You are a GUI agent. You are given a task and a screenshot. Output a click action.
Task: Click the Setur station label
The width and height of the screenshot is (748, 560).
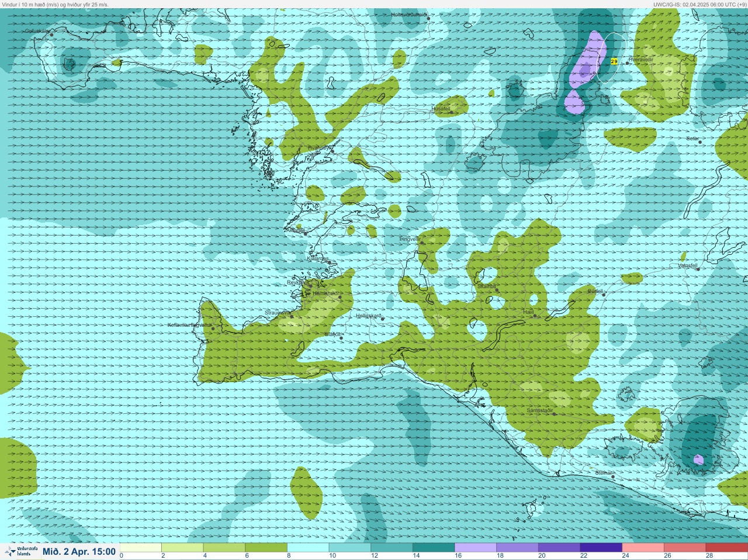pos(692,139)
